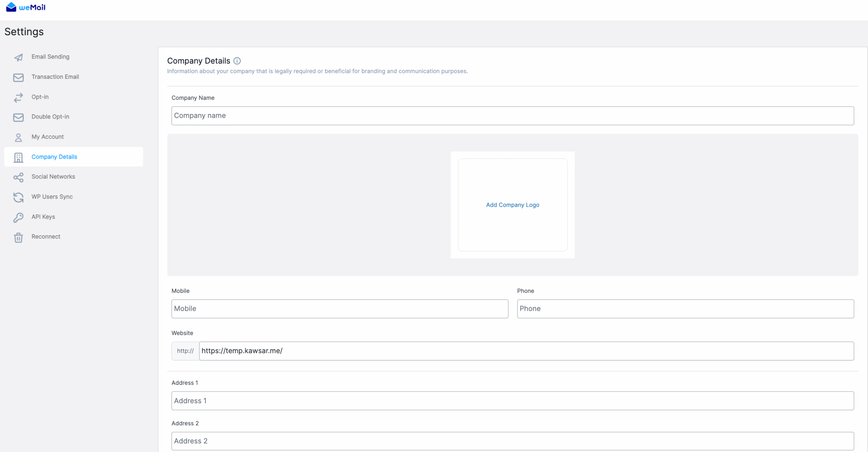
Task: Click the info icon beside Company Details
Action: (237, 61)
